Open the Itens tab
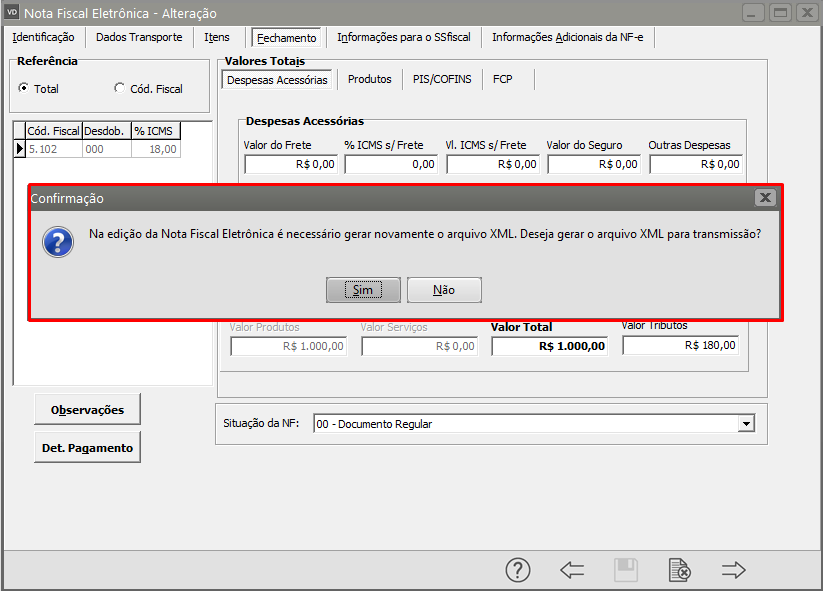The image size is (823, 591). pyautogui.click(x=217, y=37)
